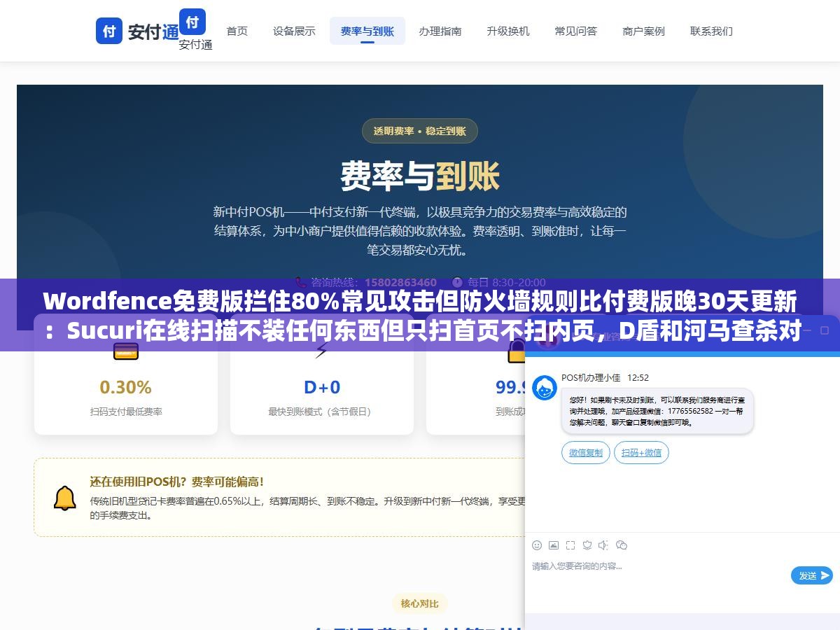Click the 发送 send button

click(x=812, y=575)
